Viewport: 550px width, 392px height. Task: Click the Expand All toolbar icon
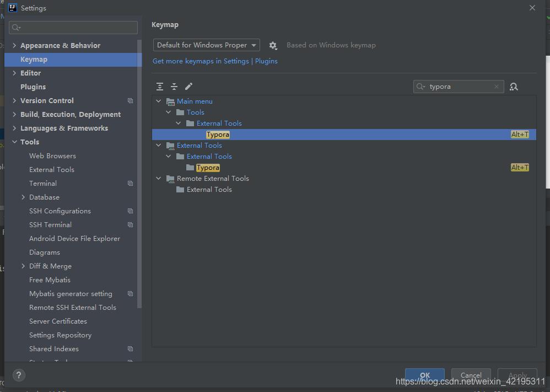(160, 87)
